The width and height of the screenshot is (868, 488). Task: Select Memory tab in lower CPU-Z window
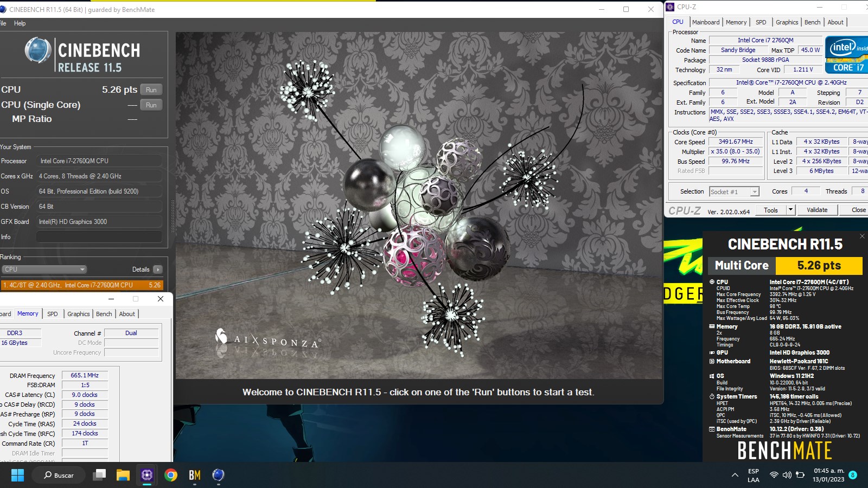tap(28, 314)
